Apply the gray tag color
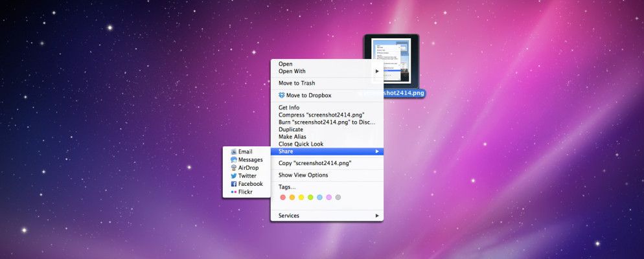The width and height of the screenshot is (644, 259). [x=338, y=197]
